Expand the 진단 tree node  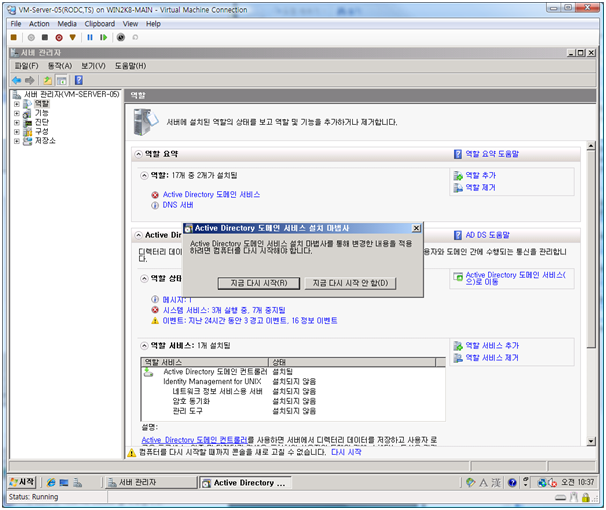pyautogui.click(x=17, y=122)
